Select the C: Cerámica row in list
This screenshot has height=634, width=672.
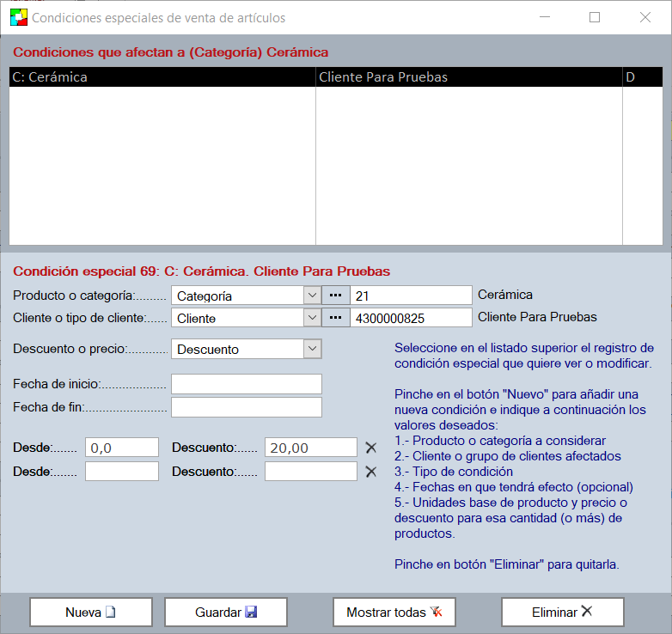tap(162, 77)
